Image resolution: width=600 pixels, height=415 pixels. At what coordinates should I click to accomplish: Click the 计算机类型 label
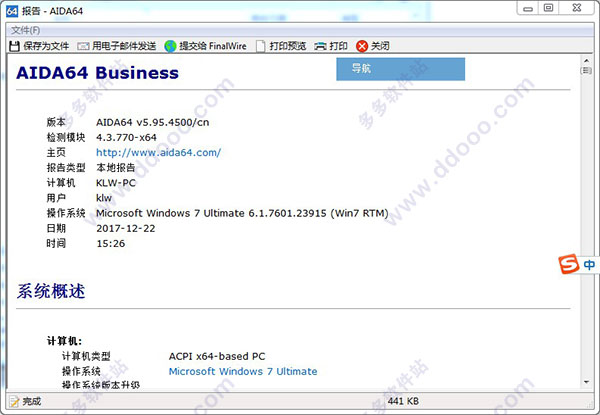(86, 356)
